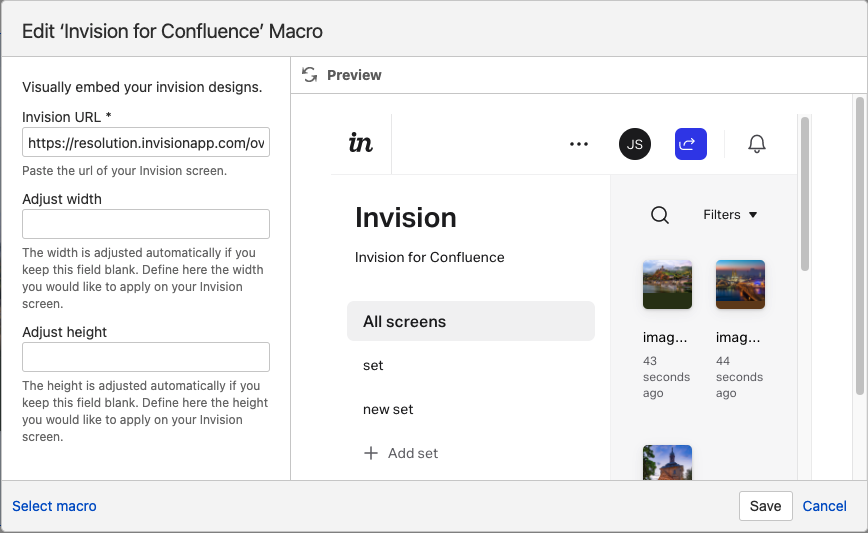
Task: Click the blue share icon button
Action: (x=691, y=144)
